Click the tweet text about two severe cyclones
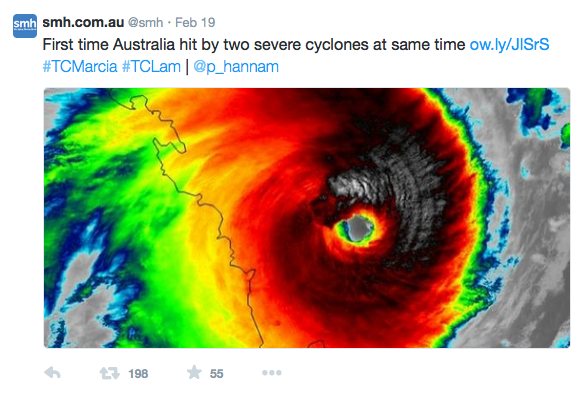Screen dimensions: 586x396 [x=254, y=45]
